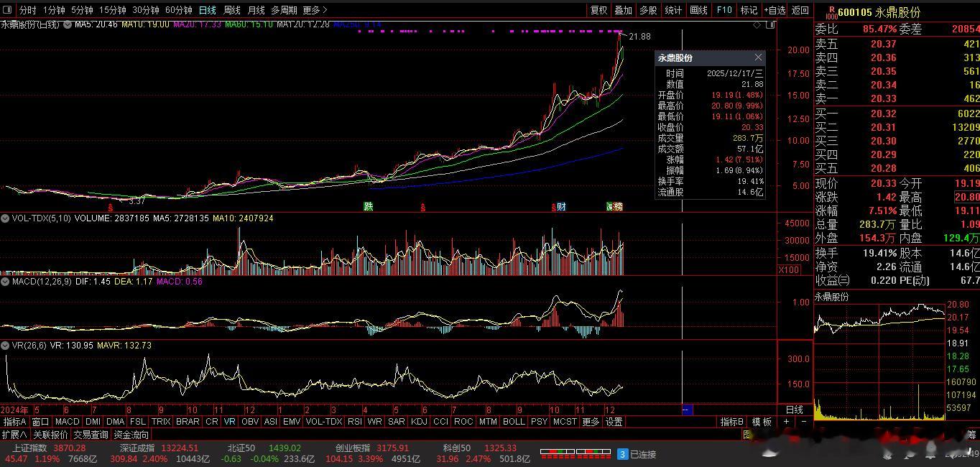Viewport: 980px width, 467px height.
Task: Click the 叠加 overlay button
Action: coord(624,10)
